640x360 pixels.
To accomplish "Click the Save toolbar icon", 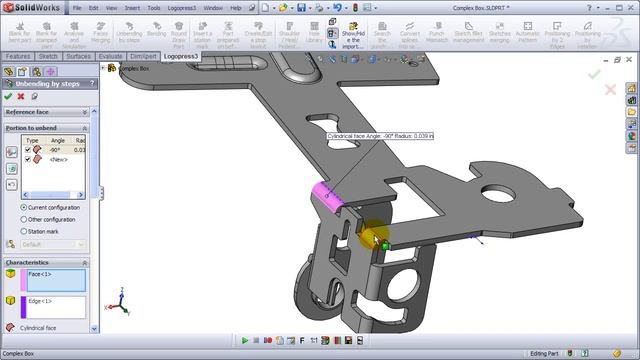I will tap(301, 8).
